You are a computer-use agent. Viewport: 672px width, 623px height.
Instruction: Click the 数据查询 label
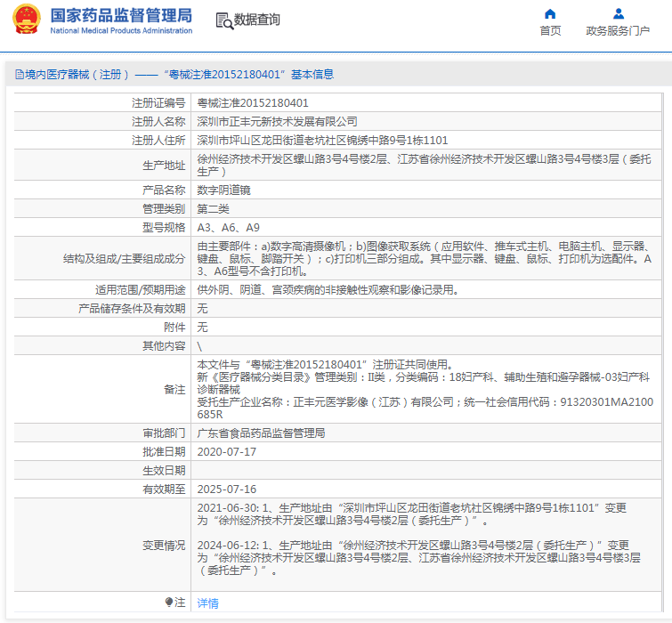pos(256,20)
